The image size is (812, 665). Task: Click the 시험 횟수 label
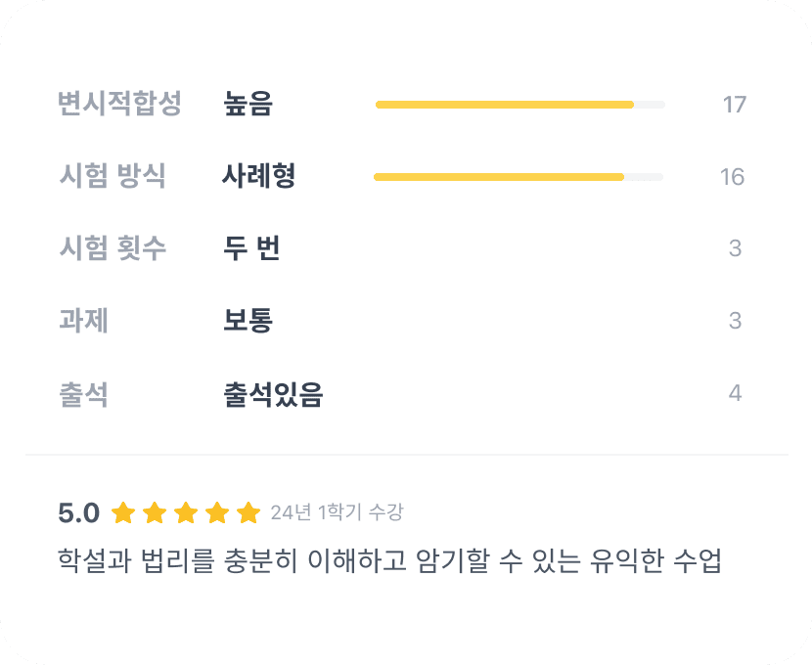[x=113, y=248]
